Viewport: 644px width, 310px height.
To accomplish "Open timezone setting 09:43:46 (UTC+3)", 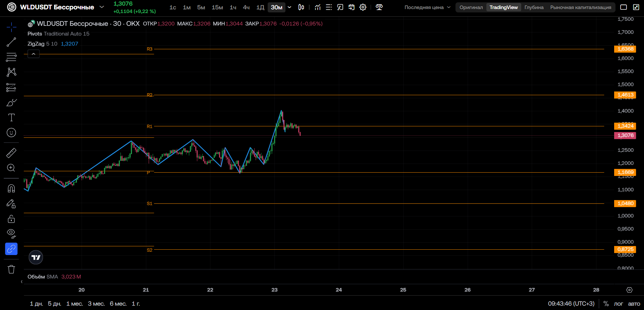I will 571,304.
